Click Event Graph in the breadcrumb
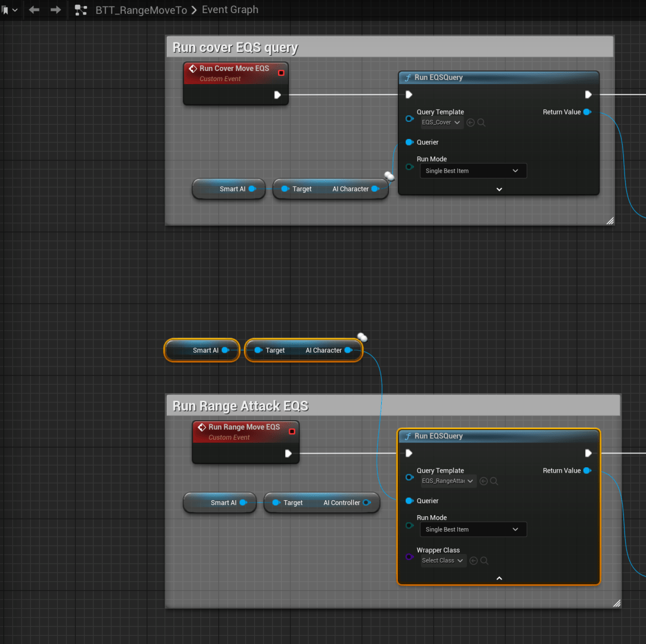The image size is (646, 644). [x=230, y=10]
